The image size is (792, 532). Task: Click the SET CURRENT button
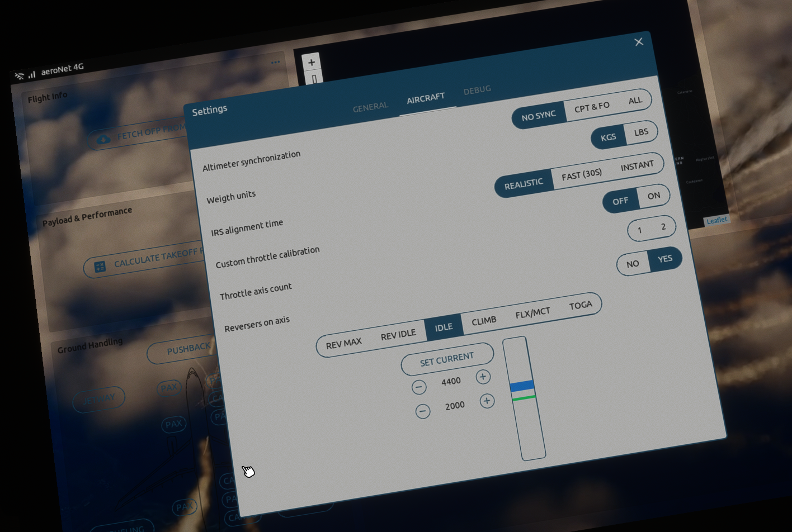click(447, 359)
